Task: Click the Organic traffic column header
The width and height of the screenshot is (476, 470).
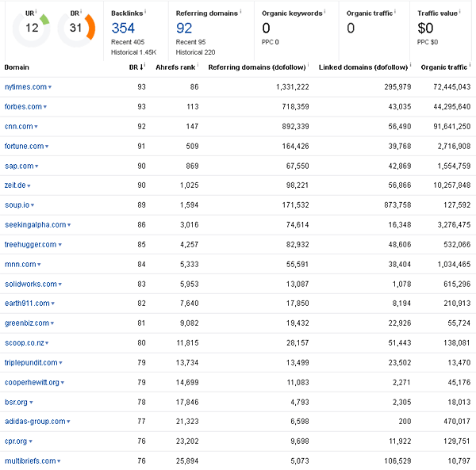Action: (443, 67)
